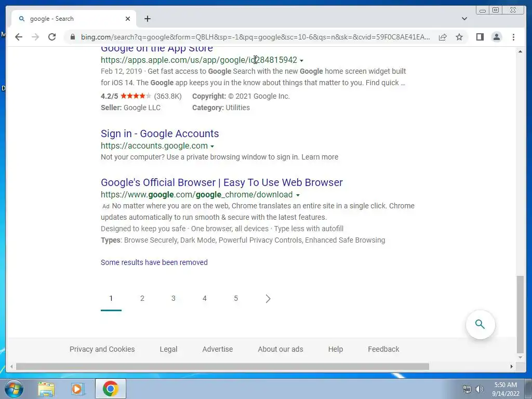Screen dimensions: 532x399
Task: Open the volume speaker tray icon
Action: click(480, 389)
